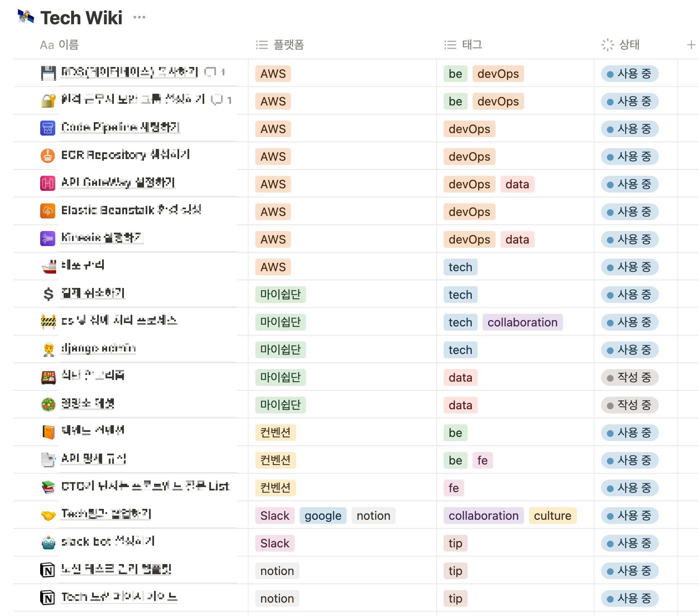
Task: Click the django admin row's person icon
Action: click(x=49, y=349)
